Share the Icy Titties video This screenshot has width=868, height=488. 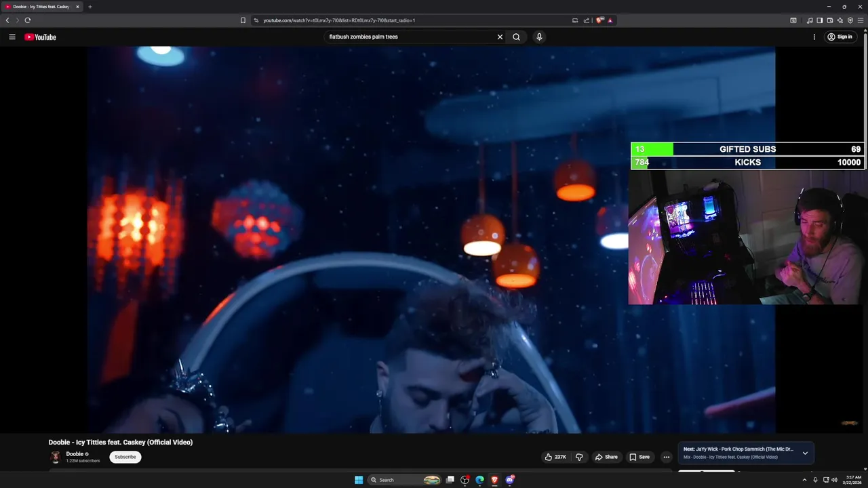[606, 457]
